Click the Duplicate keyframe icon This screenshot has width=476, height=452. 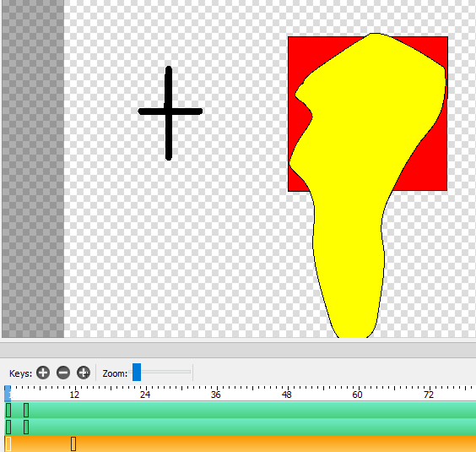(x=84, y=373)
